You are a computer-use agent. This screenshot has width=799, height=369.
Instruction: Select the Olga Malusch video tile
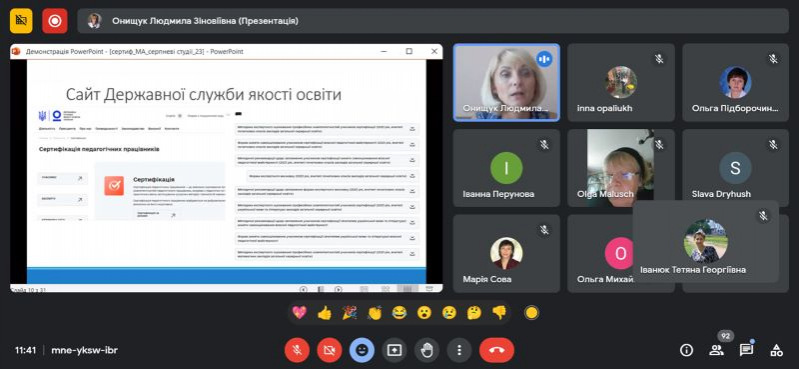[621, 168]
